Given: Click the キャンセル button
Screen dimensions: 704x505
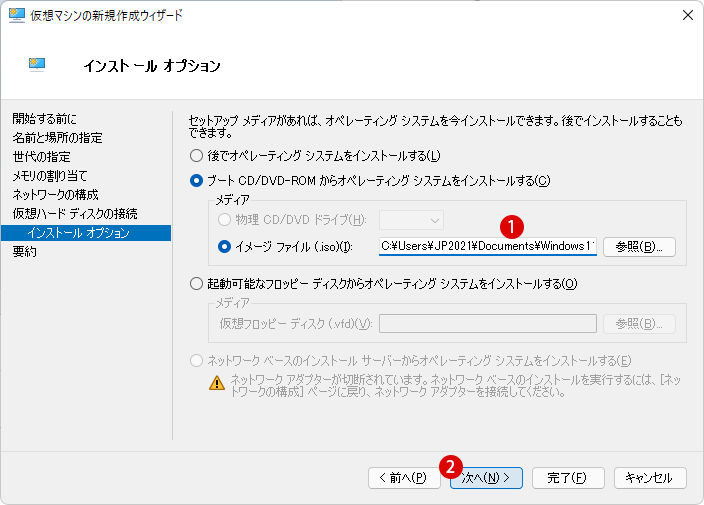Looking at the screenshot, I should tap(650, 478).
